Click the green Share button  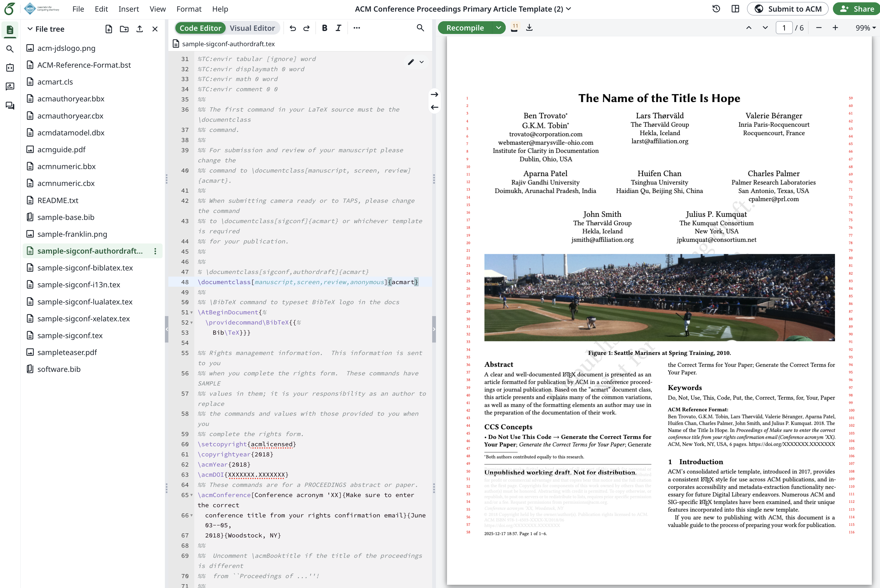(857, 9)
